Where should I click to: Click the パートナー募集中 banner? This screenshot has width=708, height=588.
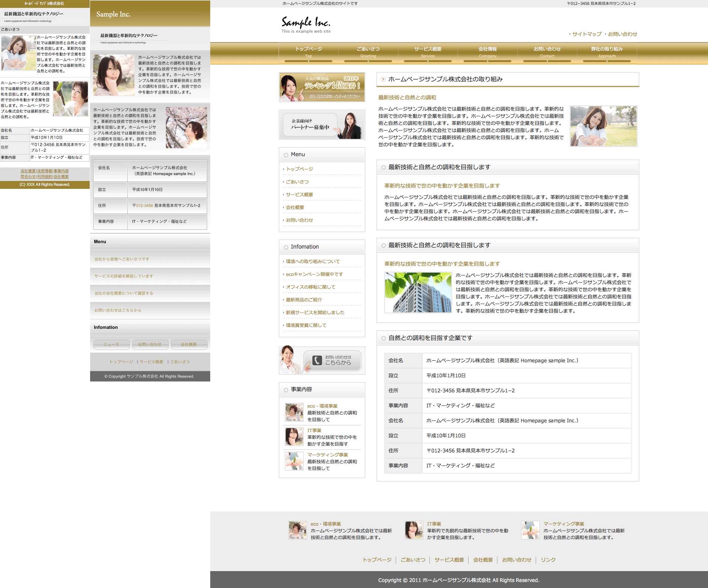pos(322,125)
